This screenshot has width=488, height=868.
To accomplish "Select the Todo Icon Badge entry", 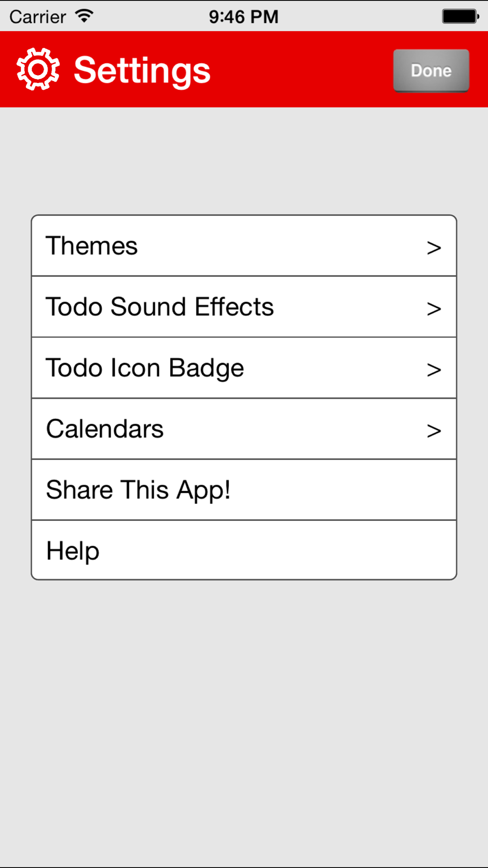I will click(x=244, y=368).
